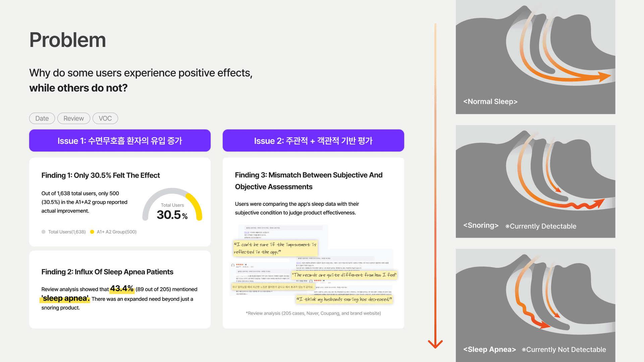Image resolution: width=644 pixels, height=362 pixels.
Task: Click the yellow A1+A2 Group legend dot
Action: [92, 232]
